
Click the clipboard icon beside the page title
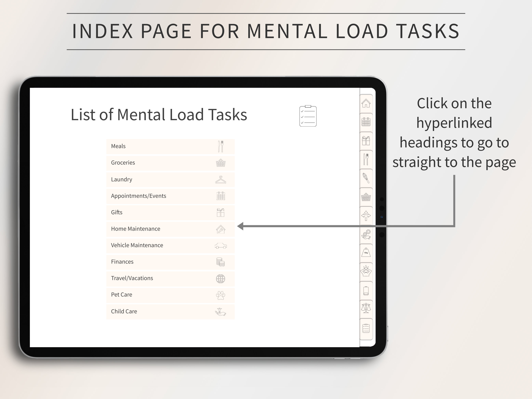[x=308, y=116]
